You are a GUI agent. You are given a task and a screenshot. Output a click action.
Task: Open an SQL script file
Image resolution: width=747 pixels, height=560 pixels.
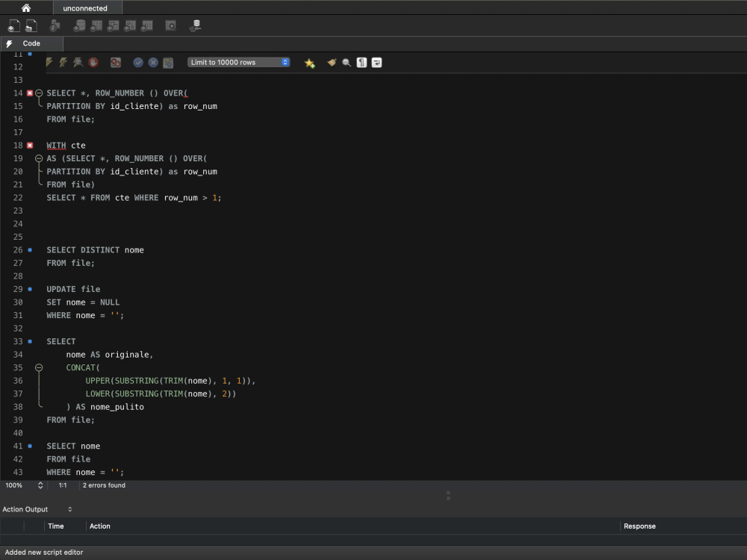31,25
